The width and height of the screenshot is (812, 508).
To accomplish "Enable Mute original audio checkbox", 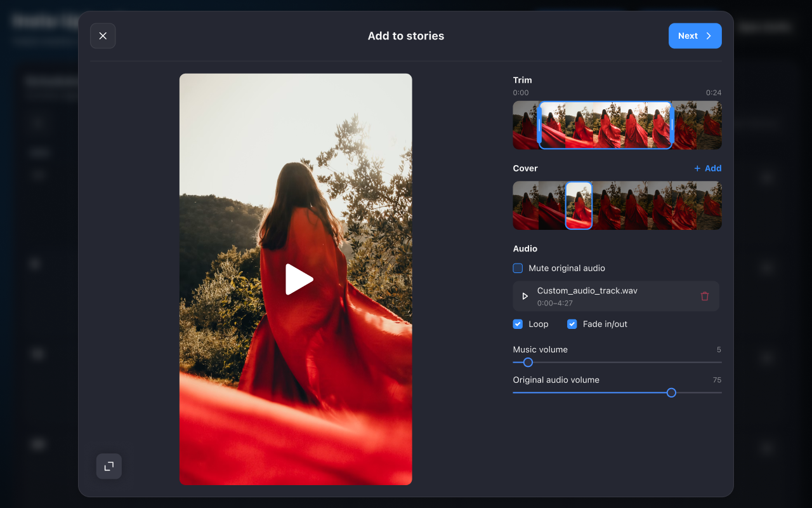I will point(518,268).
